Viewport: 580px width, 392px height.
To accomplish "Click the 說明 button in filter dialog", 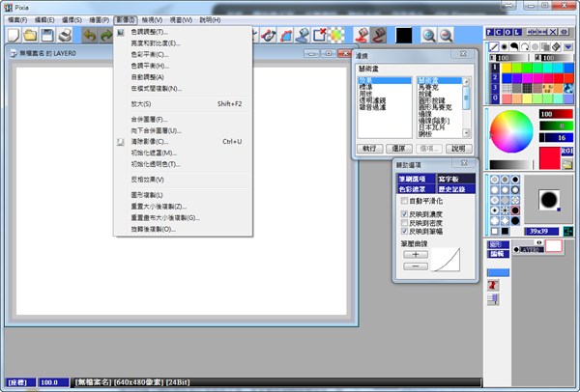I will pos(458,149).
